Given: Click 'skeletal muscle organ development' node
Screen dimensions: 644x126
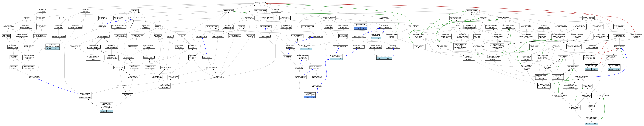Looking at the screenshot, I should click(x=375, y=47).
